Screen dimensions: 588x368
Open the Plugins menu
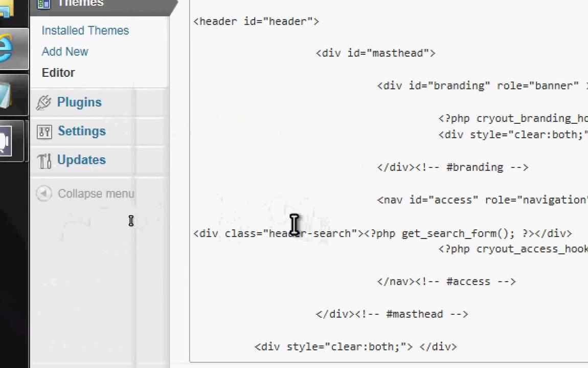pos(79,102)
